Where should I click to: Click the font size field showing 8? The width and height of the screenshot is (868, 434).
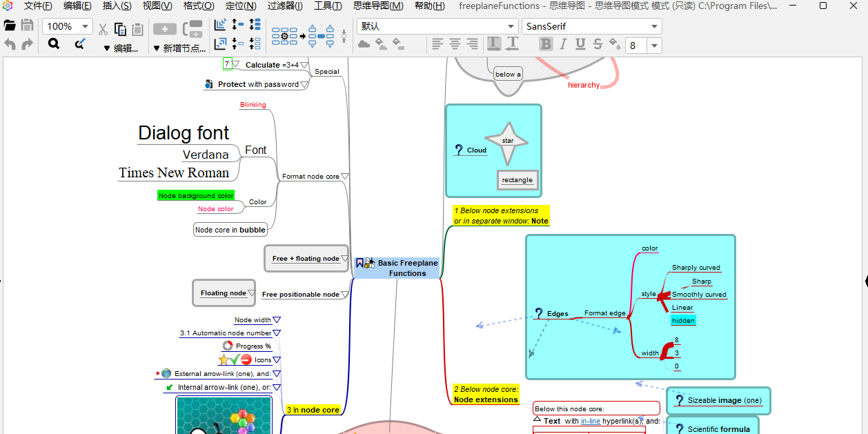click(x=635, y=46)
